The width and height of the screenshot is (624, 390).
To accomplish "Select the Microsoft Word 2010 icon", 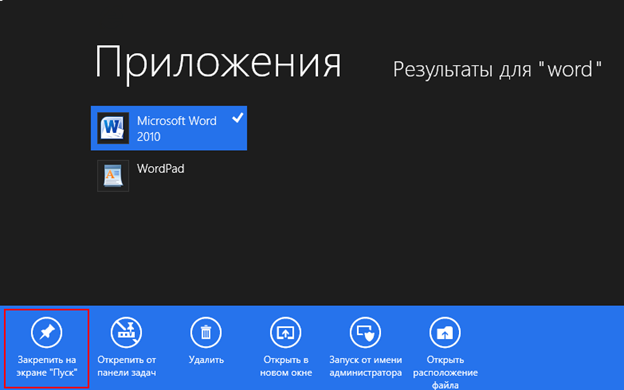I will pyautogui.click(x=113, y=128).
